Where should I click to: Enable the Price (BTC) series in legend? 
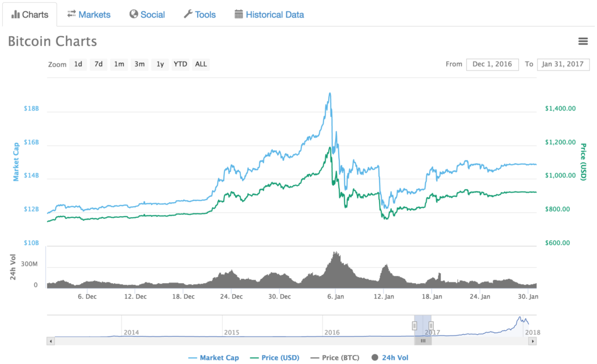[335, 358]
